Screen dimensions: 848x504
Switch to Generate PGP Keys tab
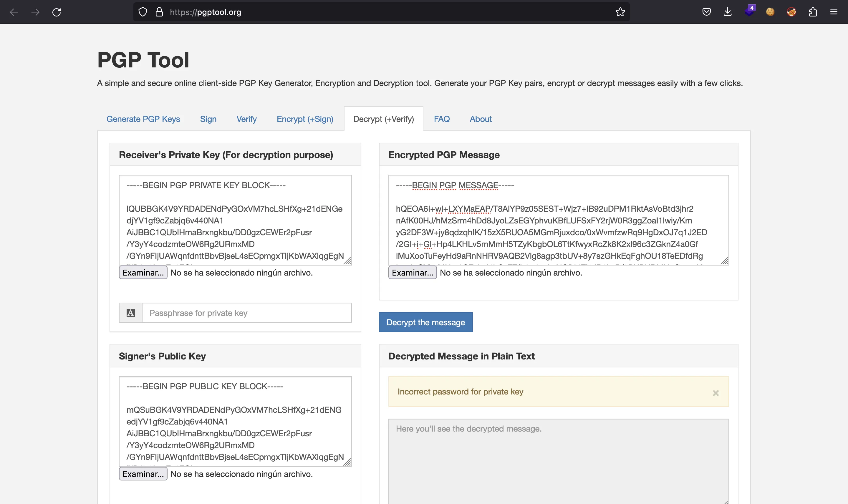click(x=143, y=119)
